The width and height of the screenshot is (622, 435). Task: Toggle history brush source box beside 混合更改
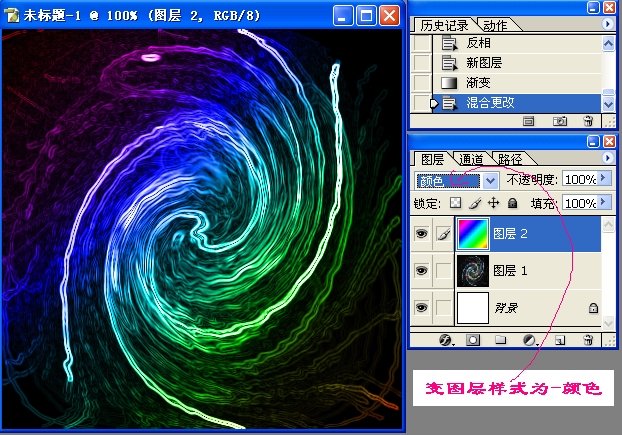point(422,103)
